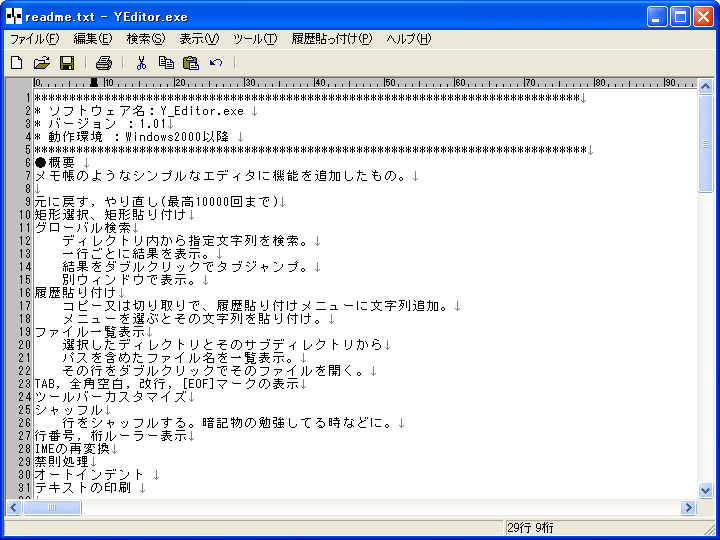The height and width of the screenshot is (540, 720).
Task: Click the Save floppy disk icon
Action: pos(68,62)
